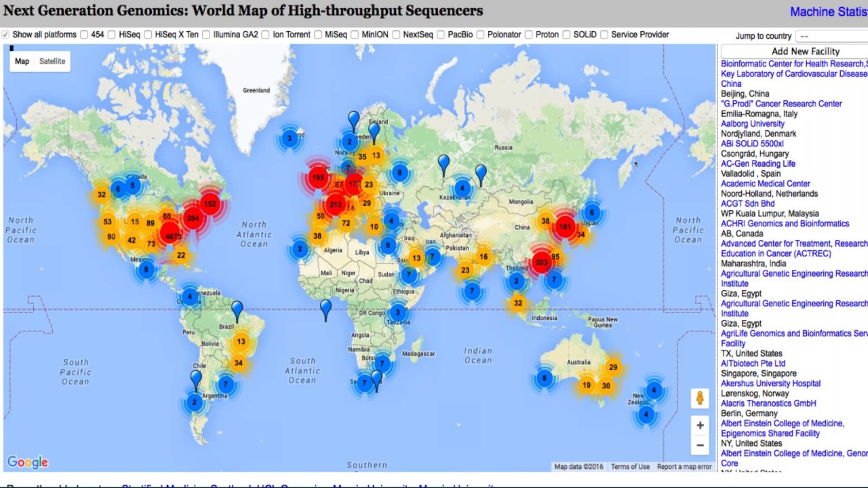Tick the PacBio platform checkbox
868x488 pixels.
click(441, 35)
